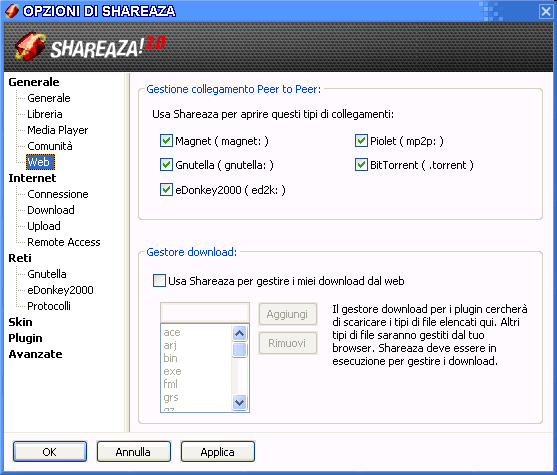
Task: Click the Rimuovi button
Action: [x=287, y=343]
